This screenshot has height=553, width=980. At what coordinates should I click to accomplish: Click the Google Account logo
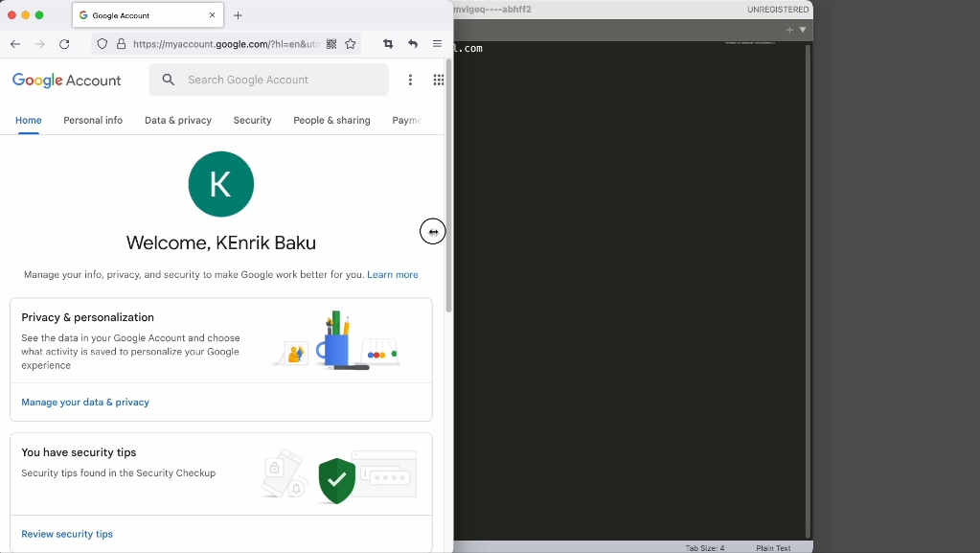[67, 81]
